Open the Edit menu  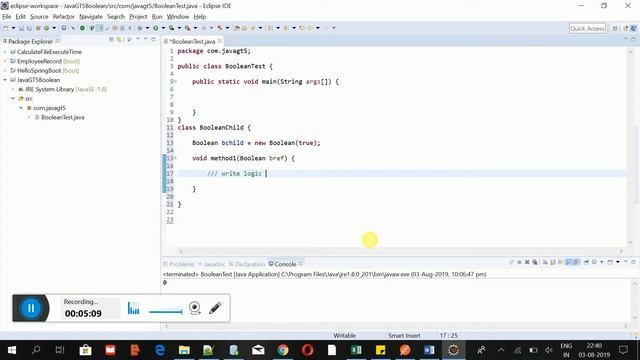20,17
